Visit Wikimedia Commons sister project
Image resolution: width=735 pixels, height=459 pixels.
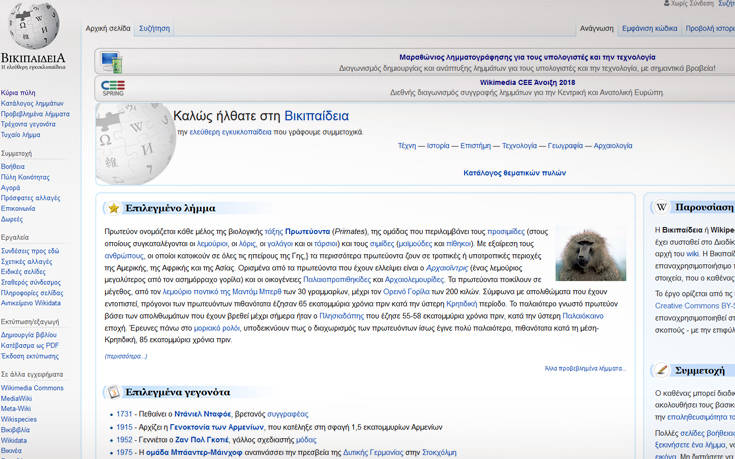pos(32,388)
